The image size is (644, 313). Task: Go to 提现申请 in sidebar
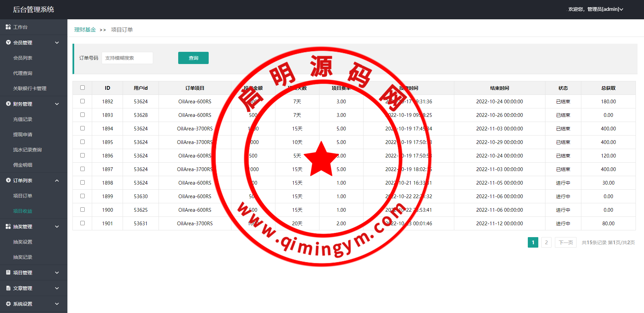click(23, 134)
